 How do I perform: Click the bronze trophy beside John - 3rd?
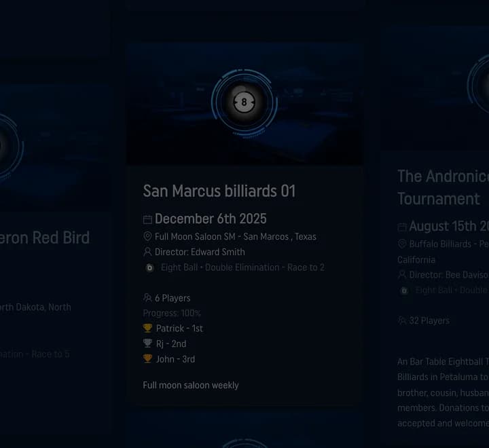[147, 358]
